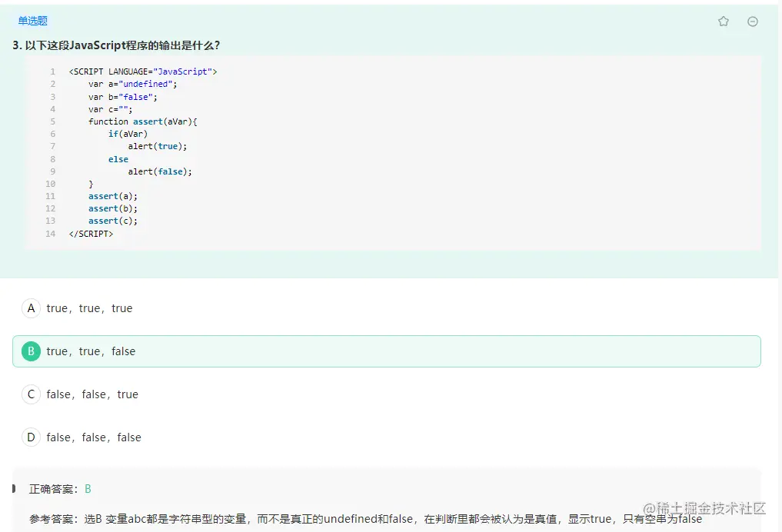Select option D false, false, false

[x=82, y=437]
